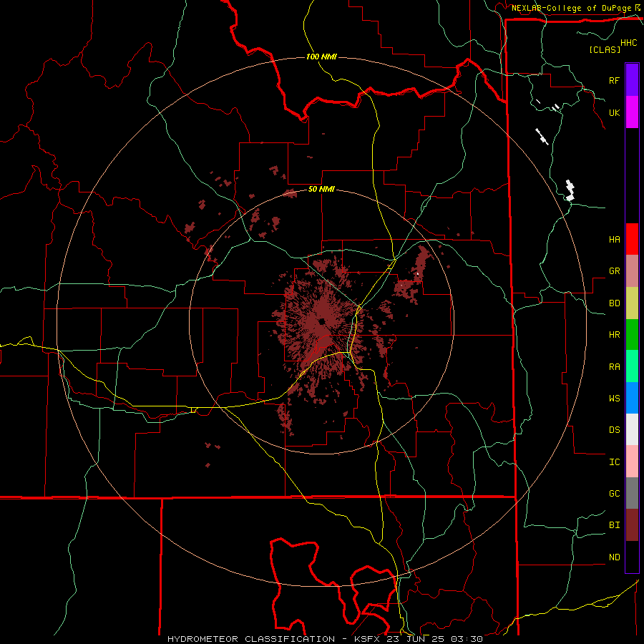Click the HA legend label

tap(614, 239)
